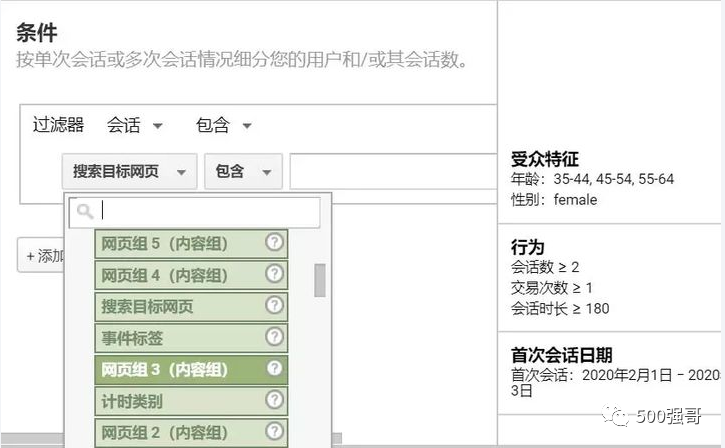Viewport: 725px width, 448px height.
Task: Click help icon beside 搜索目标网页 list item
Action: (x=274, y=305)
